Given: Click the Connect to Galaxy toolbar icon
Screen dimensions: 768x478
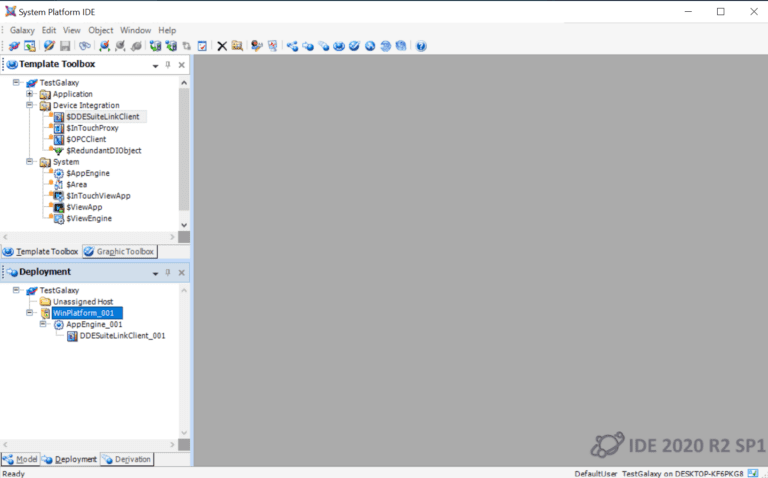Looking at the screenshot, I should pos(14,46).
